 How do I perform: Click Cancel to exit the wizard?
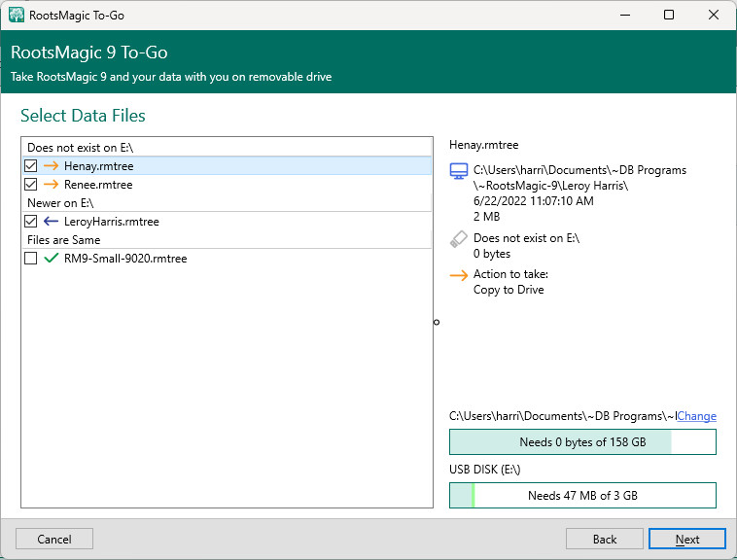point(54,539)
